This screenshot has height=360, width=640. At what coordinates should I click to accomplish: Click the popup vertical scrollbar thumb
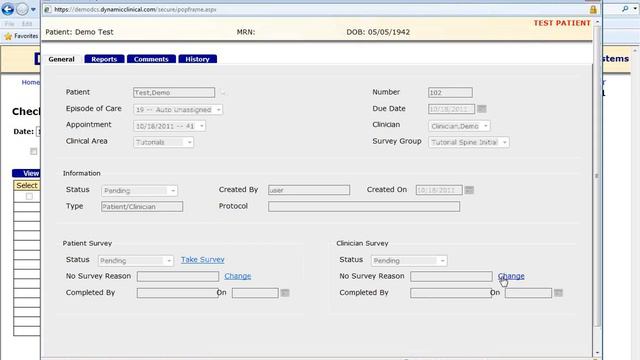point(597,176)
